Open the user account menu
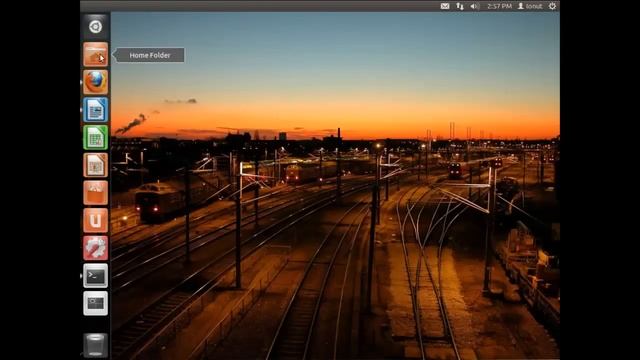The width and height of the screenshot is (640, 360). (x=530, y=6)
